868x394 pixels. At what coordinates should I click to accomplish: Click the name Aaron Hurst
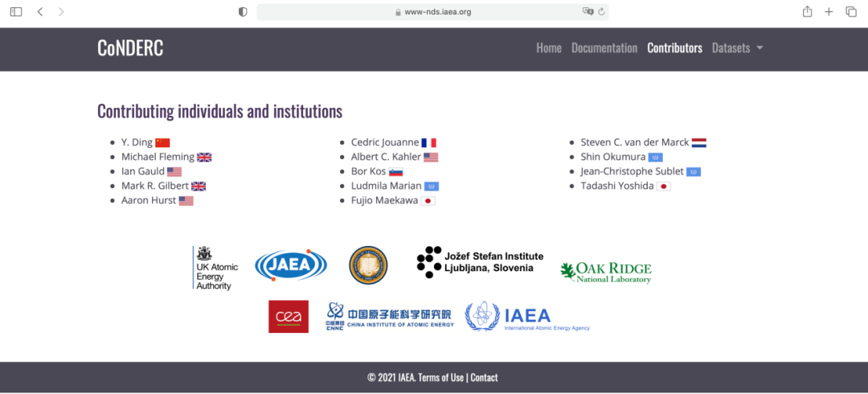pyautogui.click(x=149, y=200)
